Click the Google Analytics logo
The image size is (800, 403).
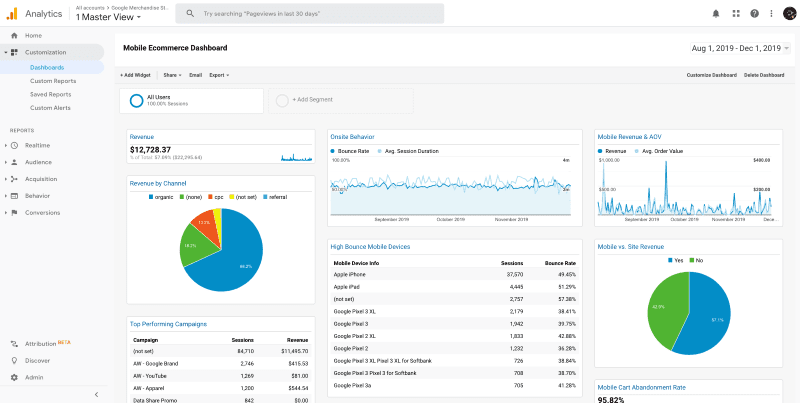(x=11, y=13)
